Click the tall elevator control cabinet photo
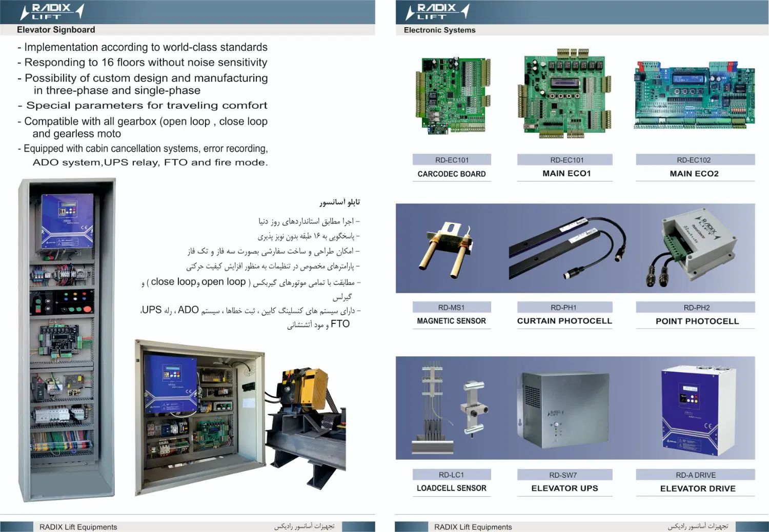 click(x=67, y=340)
